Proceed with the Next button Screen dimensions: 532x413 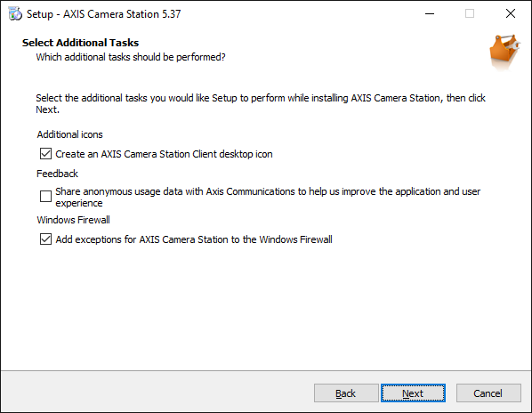point(413,393)
